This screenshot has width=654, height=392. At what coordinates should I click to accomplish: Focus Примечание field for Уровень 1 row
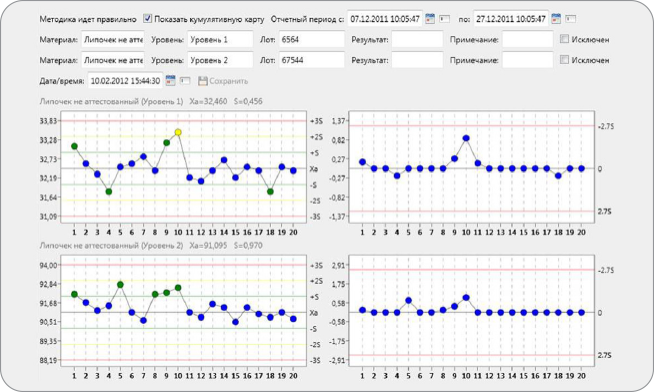[x=528, y=39]
